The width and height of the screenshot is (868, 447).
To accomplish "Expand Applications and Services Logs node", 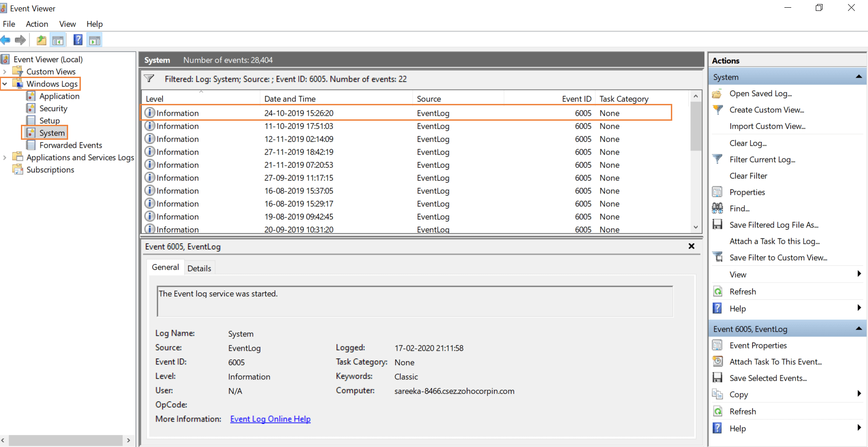I will coord(5,157).
